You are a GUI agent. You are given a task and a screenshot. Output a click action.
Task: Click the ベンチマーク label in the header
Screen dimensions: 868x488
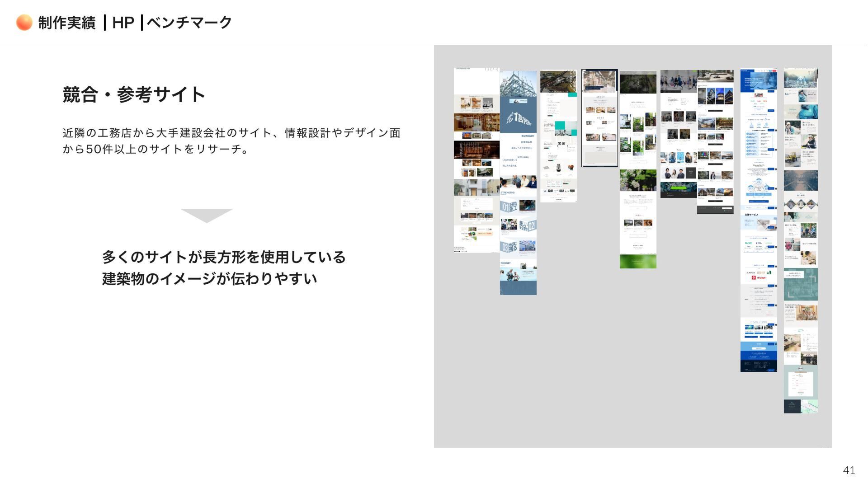tap(189, 22)
